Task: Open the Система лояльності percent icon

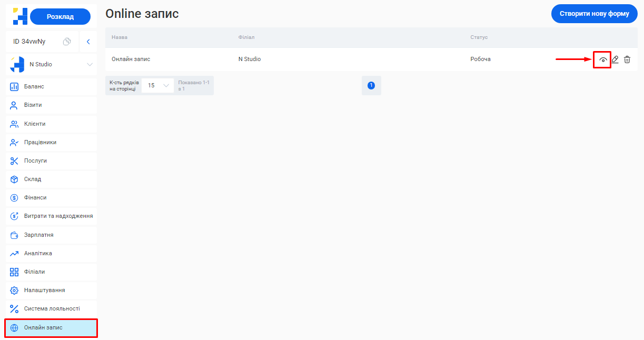Action: pyautogui.click(x=15, y=309)
